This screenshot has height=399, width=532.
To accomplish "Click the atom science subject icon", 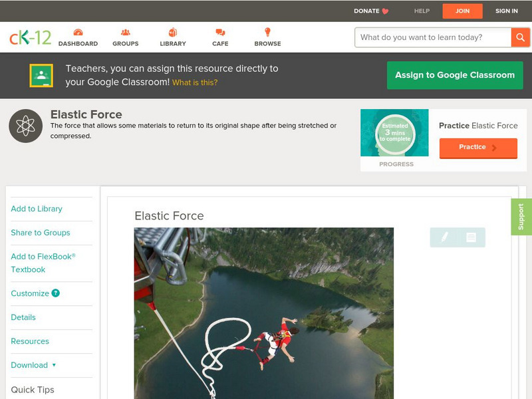I will click(x=25, y=126).
